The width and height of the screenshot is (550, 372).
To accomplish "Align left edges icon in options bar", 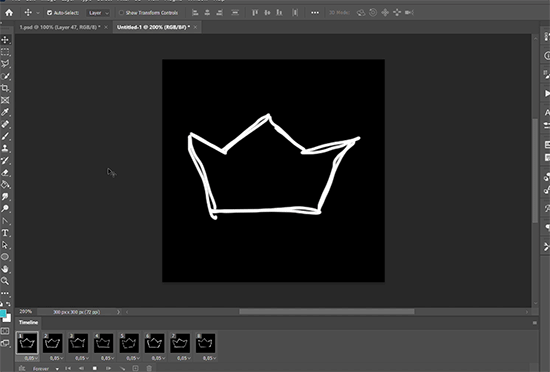I will 195,13.
